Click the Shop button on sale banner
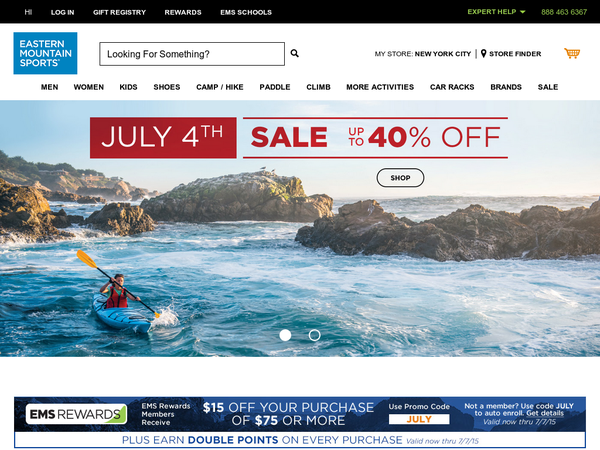Viewport: 600px width, 450px height. 400,178
